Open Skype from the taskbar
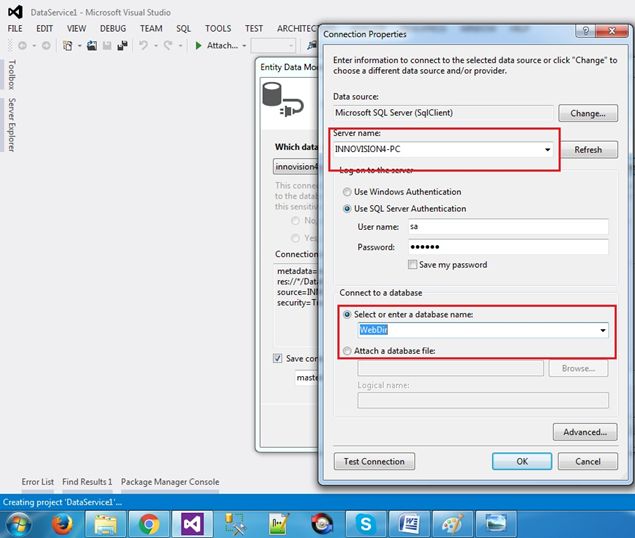Viewport: 635px width, 538px height. [x=366, y=524]
